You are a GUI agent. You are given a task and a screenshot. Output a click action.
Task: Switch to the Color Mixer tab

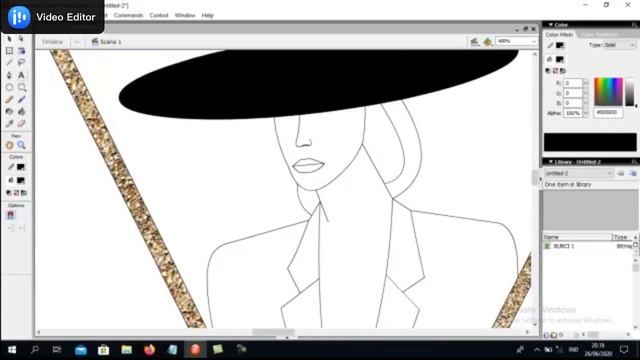[559, 35]
